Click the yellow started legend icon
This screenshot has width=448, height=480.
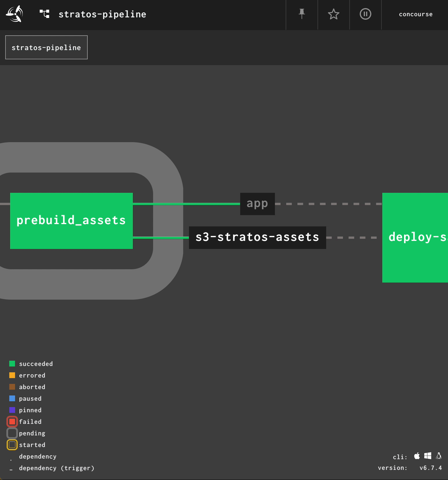pos(12,445)
